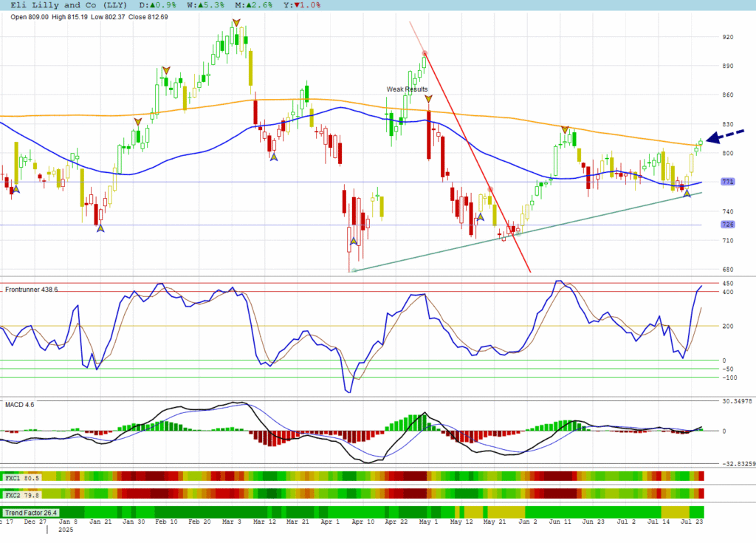This screenshot has width=756, height=543.
Task: Click the sell-signal arrow above the March 3 peak
Action: [x=236, y=23]
